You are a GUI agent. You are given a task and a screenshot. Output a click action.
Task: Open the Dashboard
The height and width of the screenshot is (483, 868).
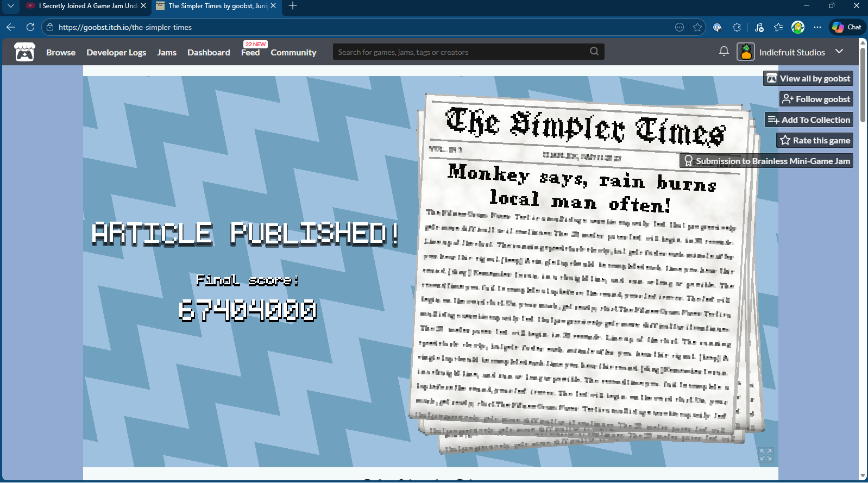pos(209,52)
